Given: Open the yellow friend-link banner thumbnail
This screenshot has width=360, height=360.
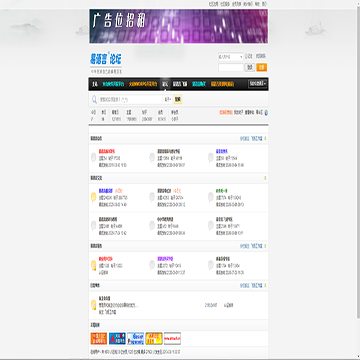Looking at the screenshot, I should click(154, 338).
